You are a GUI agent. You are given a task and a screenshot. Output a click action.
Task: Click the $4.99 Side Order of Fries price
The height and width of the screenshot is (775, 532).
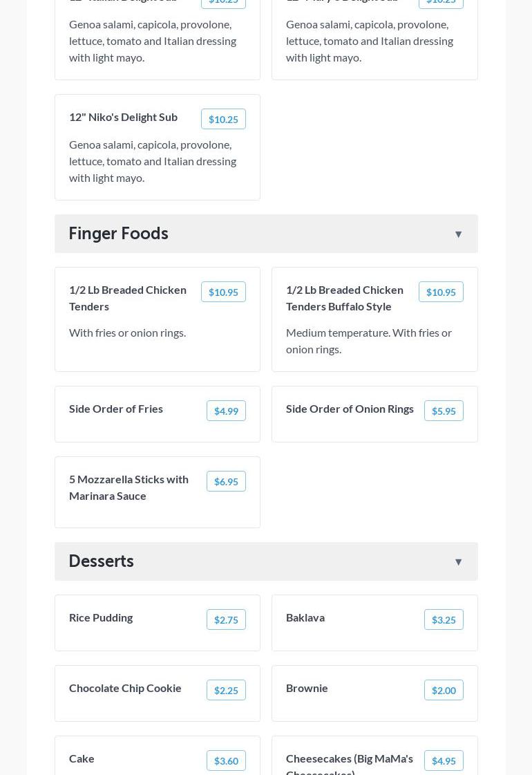[x=226, y=411]
